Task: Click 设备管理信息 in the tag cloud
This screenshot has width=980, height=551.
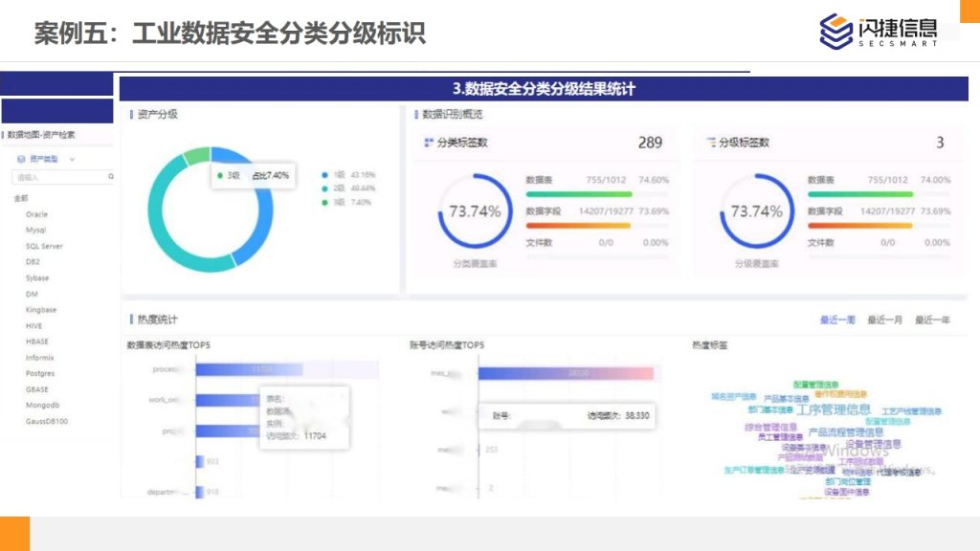Action: pyautogui.click(x=874, y=444)
